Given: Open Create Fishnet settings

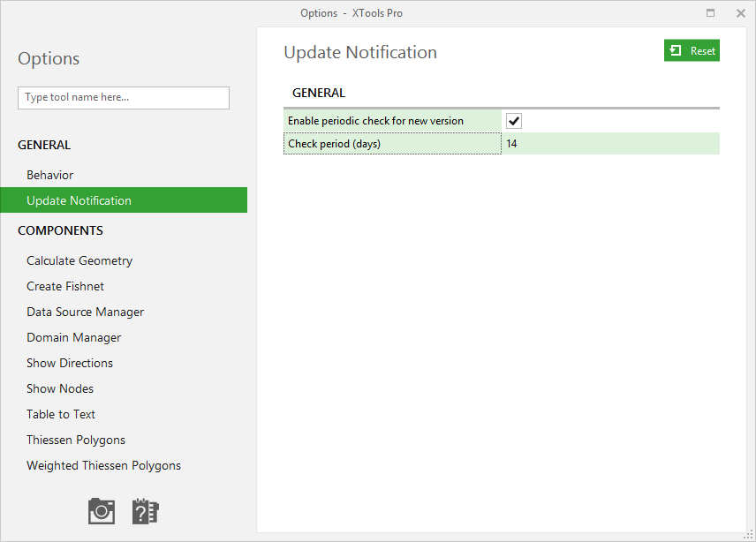Looking at the screenshot, I should (x=65, y=286).
